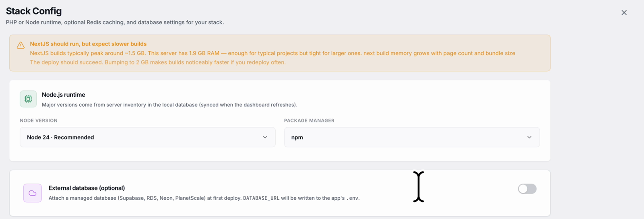Click the 'PHP or Node runtime' subtitle text

(x=115, y=22)
